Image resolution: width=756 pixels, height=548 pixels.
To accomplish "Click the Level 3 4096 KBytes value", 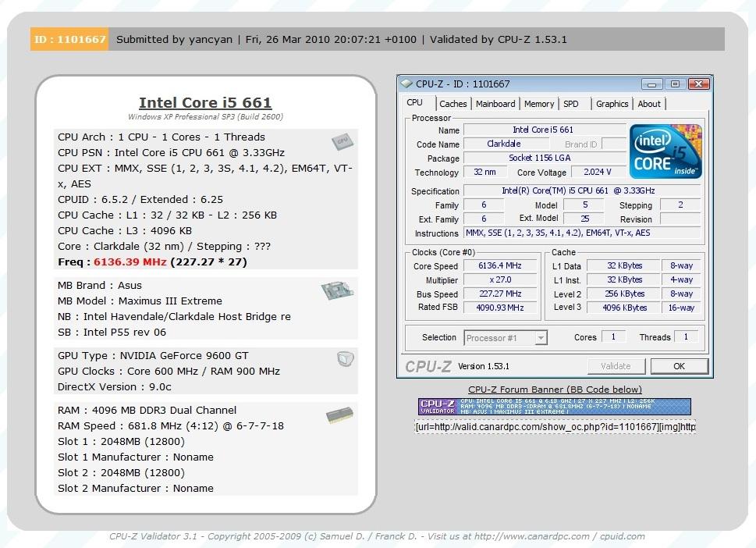I will point(623,308).
